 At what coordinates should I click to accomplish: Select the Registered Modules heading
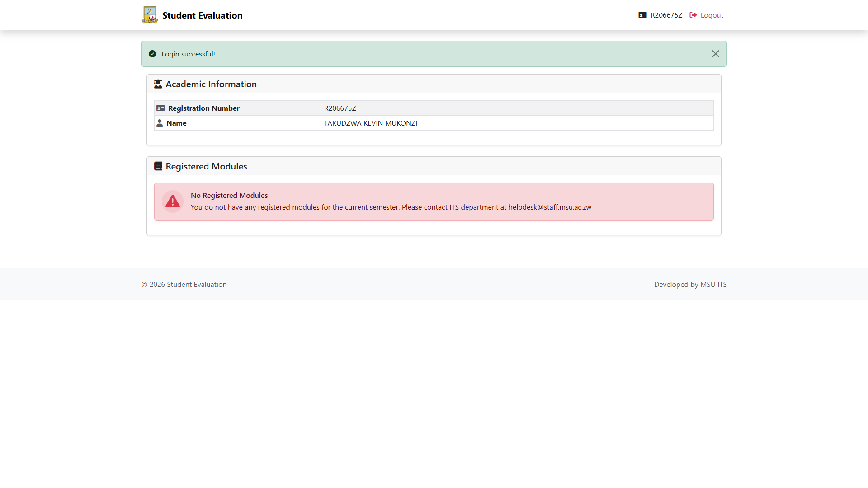(x=206, y=166)
